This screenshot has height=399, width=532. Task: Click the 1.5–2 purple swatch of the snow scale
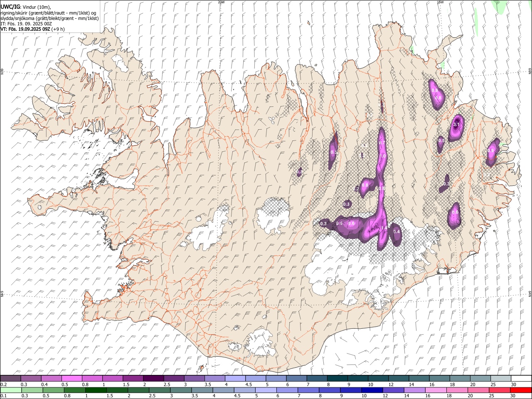point(133,379)
